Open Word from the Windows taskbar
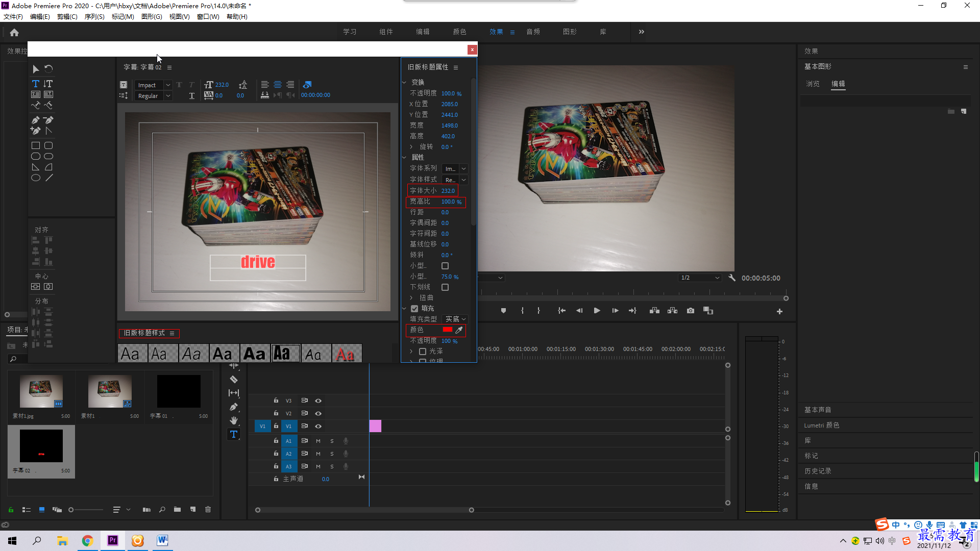Image resolution: width=980 pixels, height=551 pixels. click(x=162, y=540)
